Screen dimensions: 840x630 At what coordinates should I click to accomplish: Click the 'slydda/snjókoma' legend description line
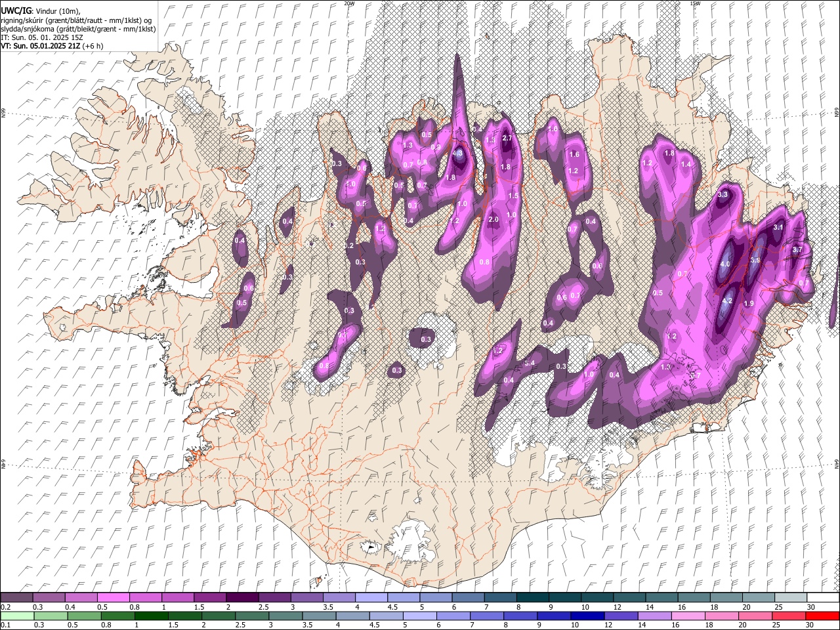(x=78, y=29)
